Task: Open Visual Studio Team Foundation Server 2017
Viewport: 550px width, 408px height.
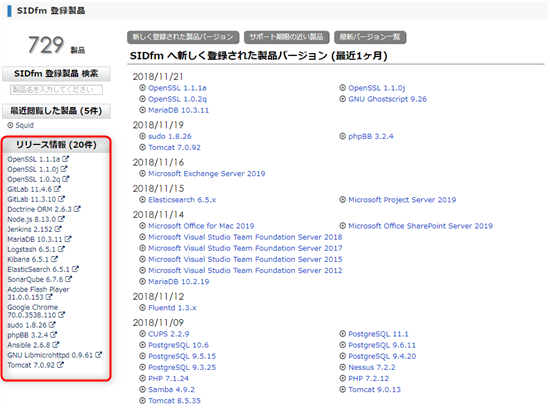Action: pyautogui.click(x=245, y=248)
